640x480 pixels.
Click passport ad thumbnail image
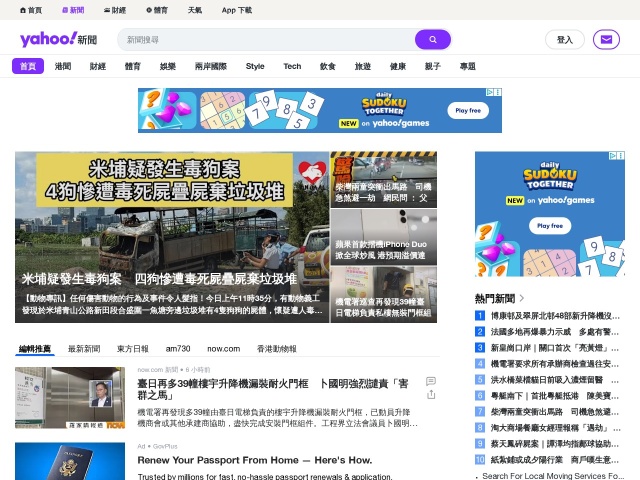coord(70,461)
